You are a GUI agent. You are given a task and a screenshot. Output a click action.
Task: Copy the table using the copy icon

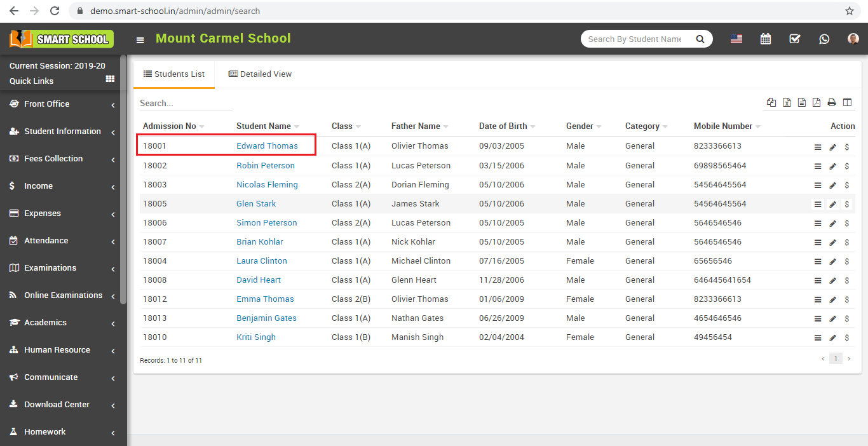point(771,102)
